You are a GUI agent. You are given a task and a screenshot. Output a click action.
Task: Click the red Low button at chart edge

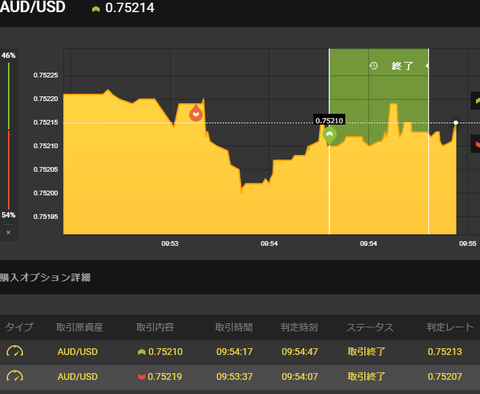pyautogui.click(x=475, y=144)
